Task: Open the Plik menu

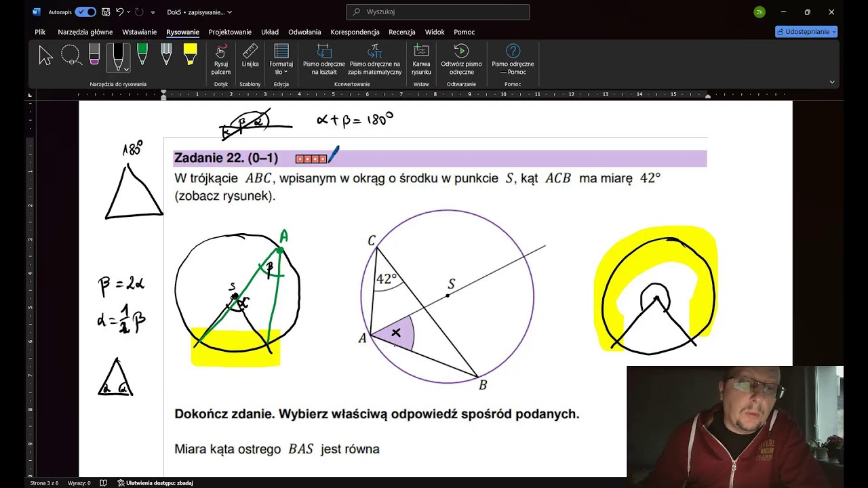Action: [x=40, y=32]
